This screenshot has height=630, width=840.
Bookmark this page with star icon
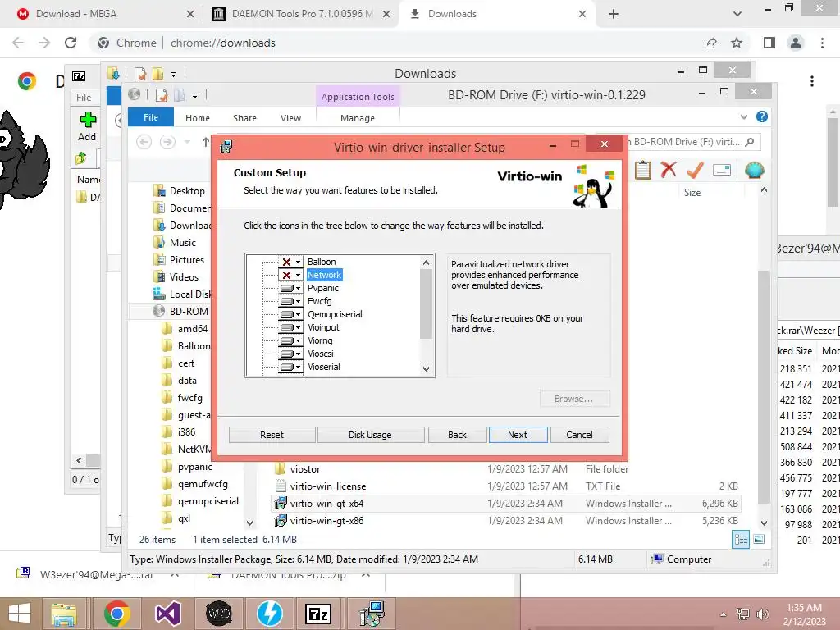[x=737, y=43]
